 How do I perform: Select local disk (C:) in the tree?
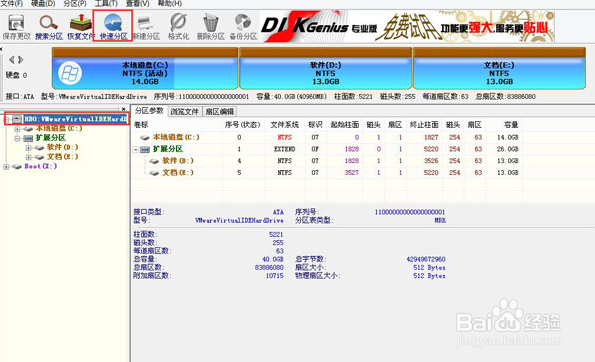[x=59, y=128]
